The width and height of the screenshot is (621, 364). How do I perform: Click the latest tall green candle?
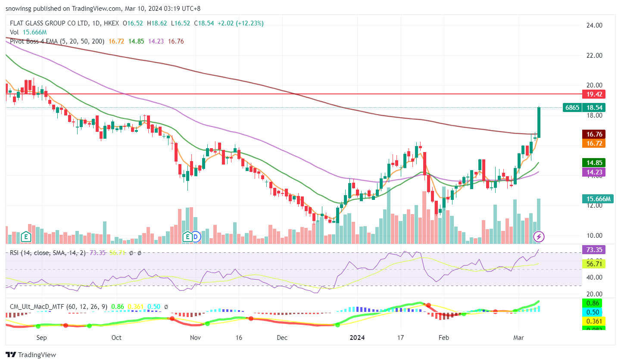pyautogui.click(x=539, y=123)
